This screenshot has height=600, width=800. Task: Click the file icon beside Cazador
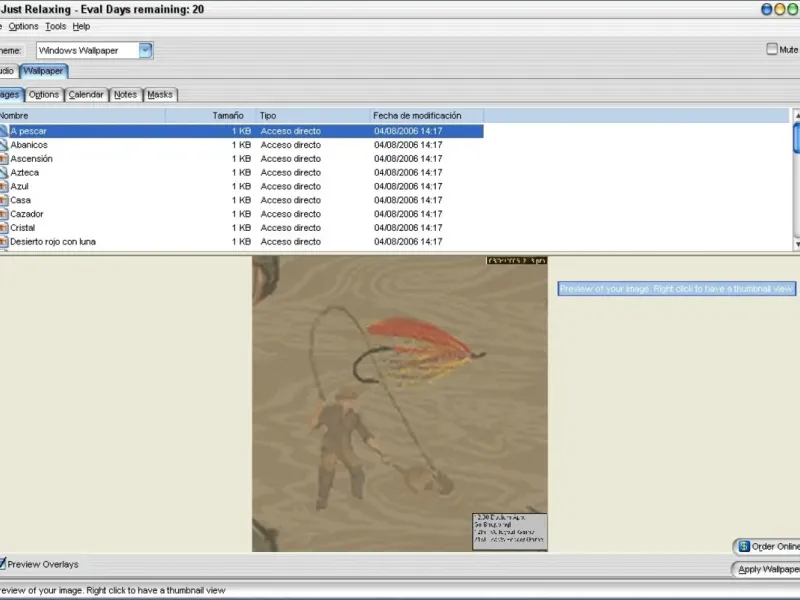coord(3,214)
